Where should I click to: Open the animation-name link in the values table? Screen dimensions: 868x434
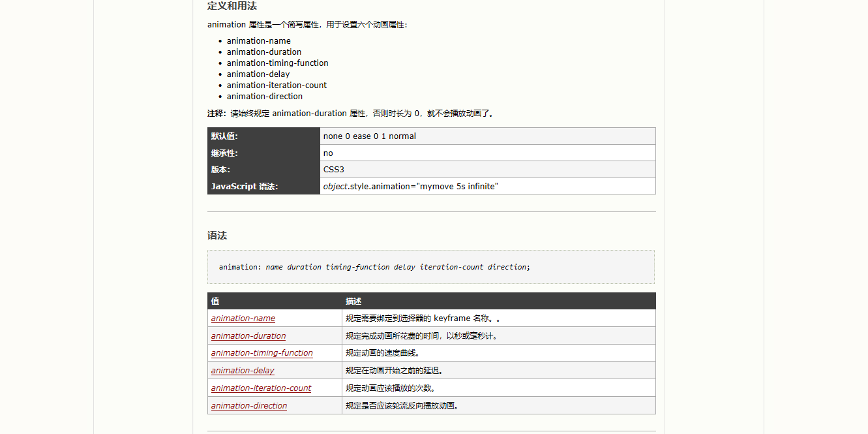pos(243,318)
